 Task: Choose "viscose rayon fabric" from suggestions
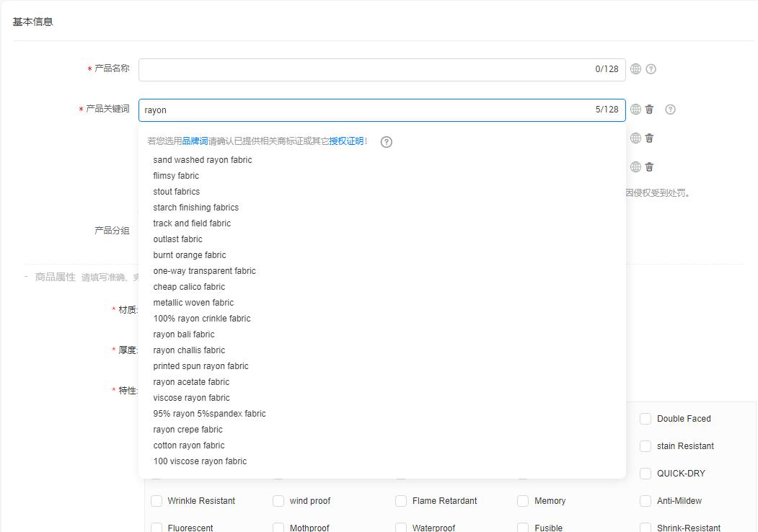191,398
